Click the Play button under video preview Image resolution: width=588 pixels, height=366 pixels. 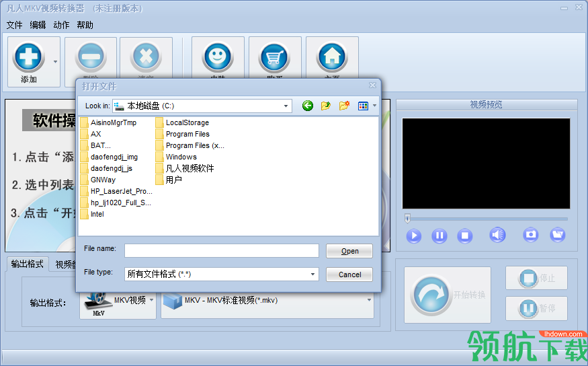(414, 235)
